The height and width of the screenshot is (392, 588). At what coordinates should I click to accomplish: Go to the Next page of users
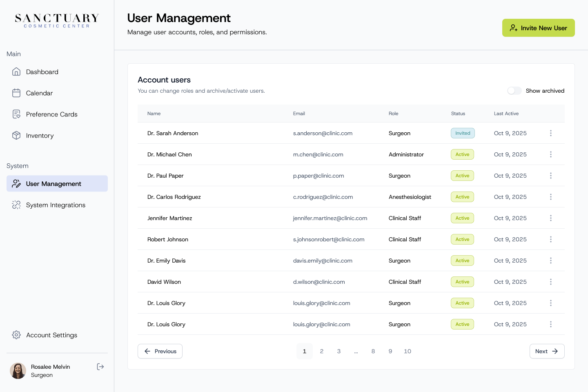click(547, 351)
